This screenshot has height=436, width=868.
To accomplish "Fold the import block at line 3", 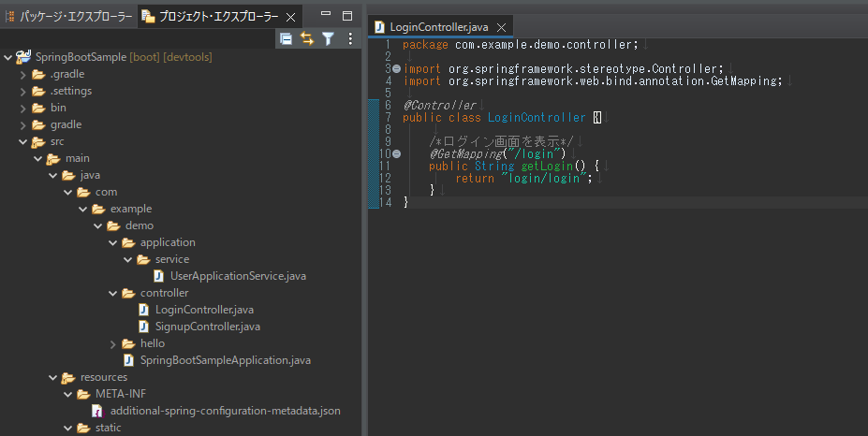I will tap(396, 69).
